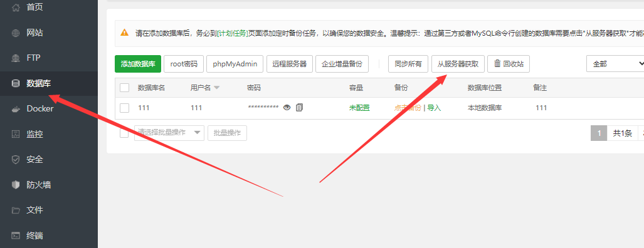Click the masked password asterisks
This screenshot has width=644, height=248.
[x=263, y=108]
